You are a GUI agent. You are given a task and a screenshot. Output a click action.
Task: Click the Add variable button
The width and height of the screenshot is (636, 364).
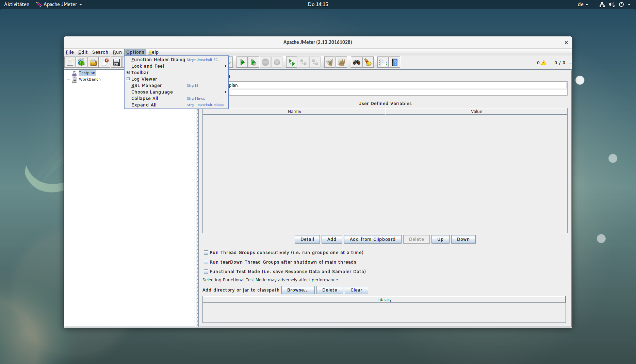coord(332,239)
